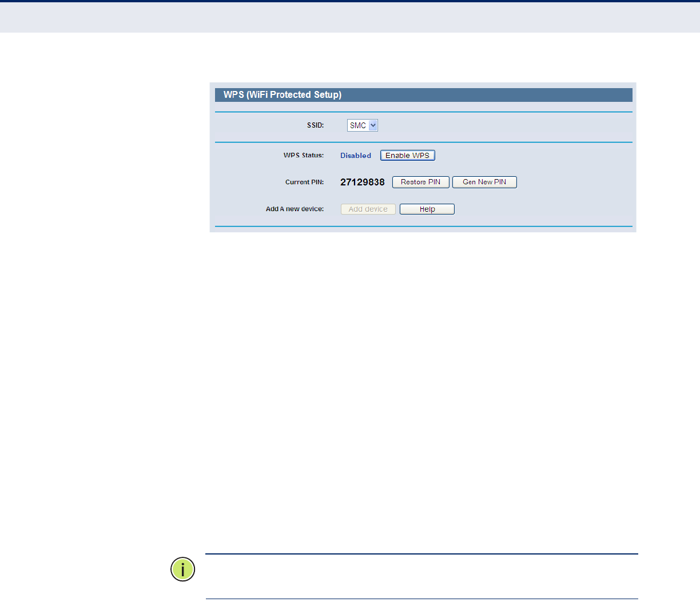Click the Gen New PIN button
Screen dimensions: 700x602
pos(484,182)
